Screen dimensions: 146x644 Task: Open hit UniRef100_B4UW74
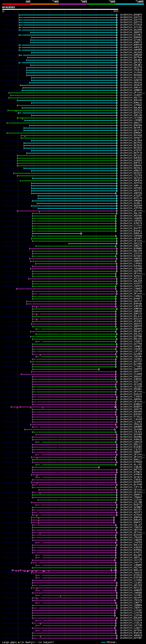point(131,15)
